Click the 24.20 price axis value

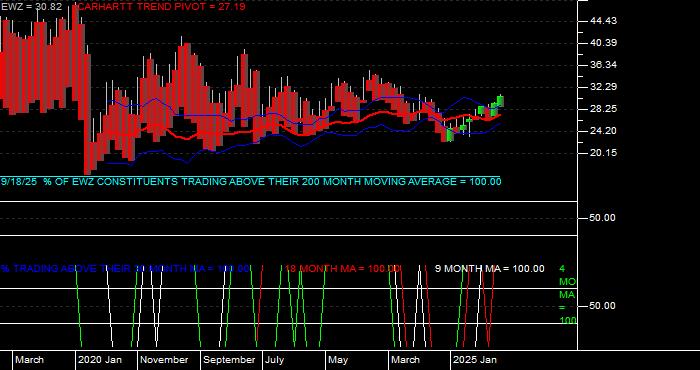[x=603, y=131]
